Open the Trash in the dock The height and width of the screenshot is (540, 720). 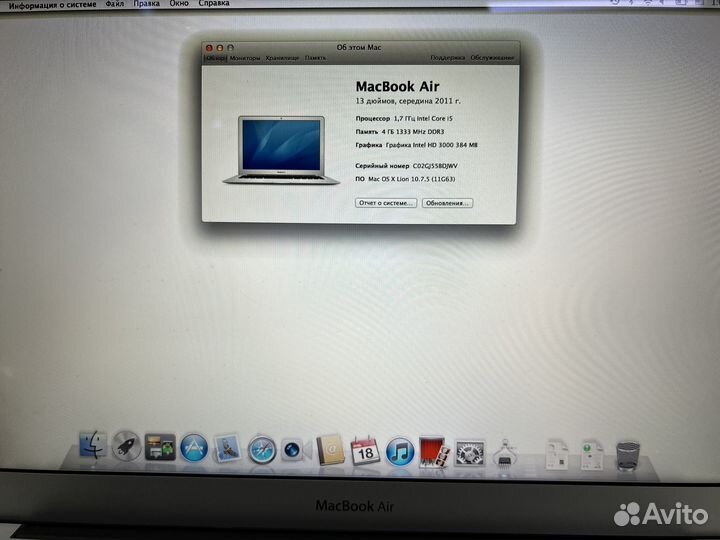628,455
